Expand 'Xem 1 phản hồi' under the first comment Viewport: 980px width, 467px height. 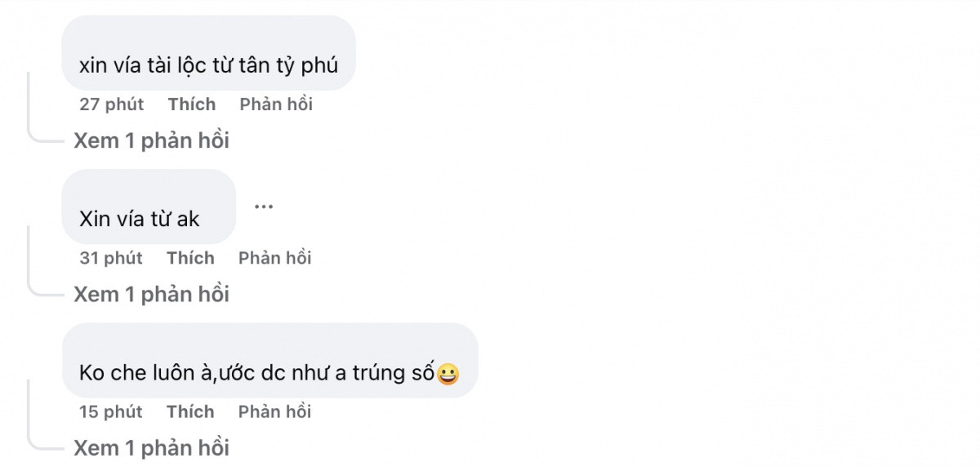[151, 140]
